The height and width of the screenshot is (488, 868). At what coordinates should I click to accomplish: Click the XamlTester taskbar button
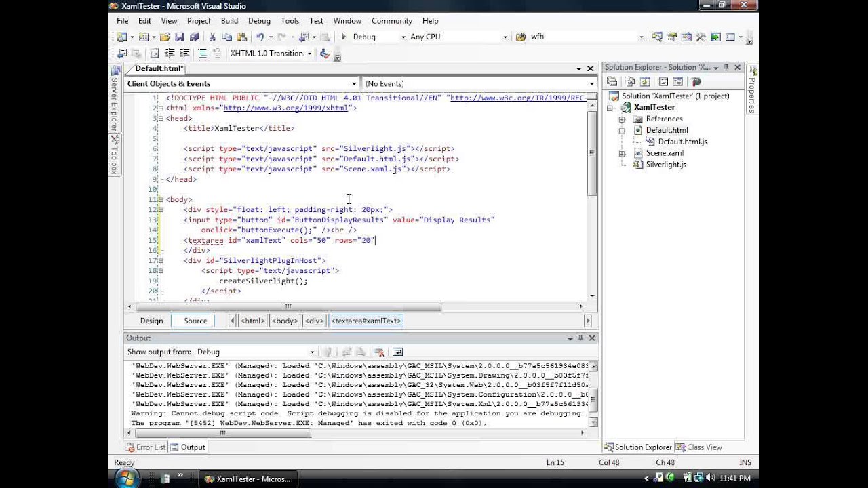(249, 479)
